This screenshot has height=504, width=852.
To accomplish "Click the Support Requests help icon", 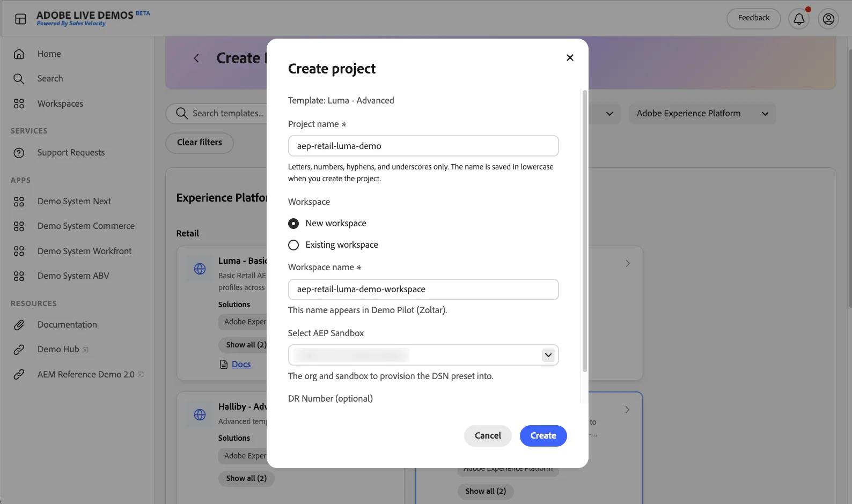I will coord(19,153).
